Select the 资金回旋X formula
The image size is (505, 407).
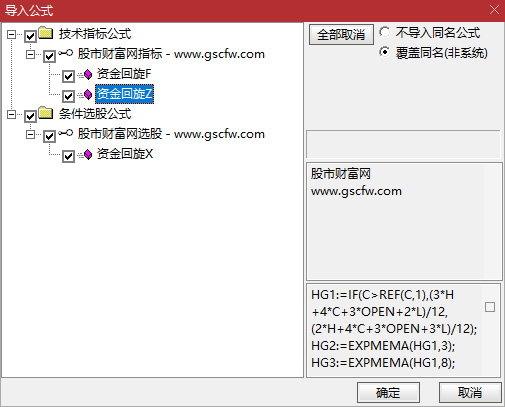(125, 154)
